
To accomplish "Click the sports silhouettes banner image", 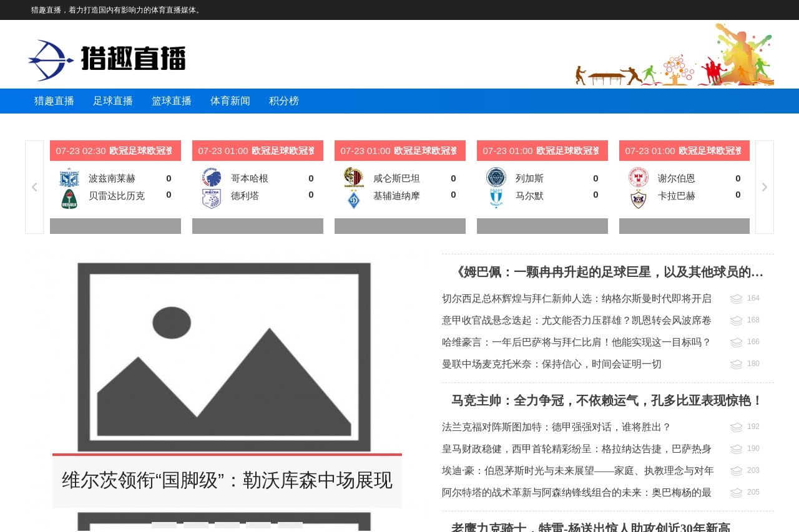I will click(x=674, y=54).
